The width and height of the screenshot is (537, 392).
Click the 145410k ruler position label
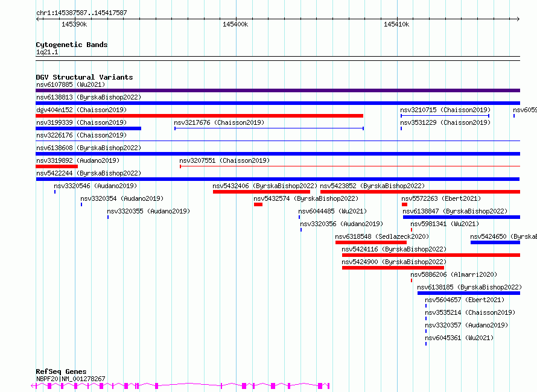click(x=396, y=24)
